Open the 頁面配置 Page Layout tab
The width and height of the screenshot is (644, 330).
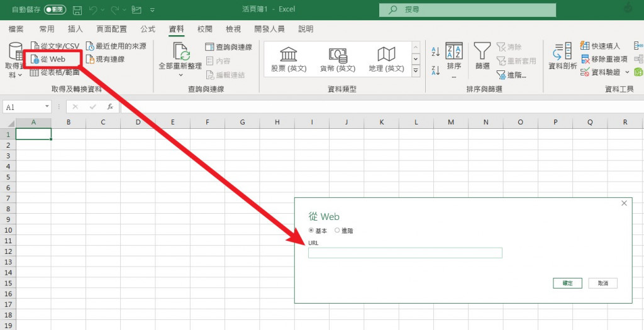pyautogui.click(x=111, y=29)
